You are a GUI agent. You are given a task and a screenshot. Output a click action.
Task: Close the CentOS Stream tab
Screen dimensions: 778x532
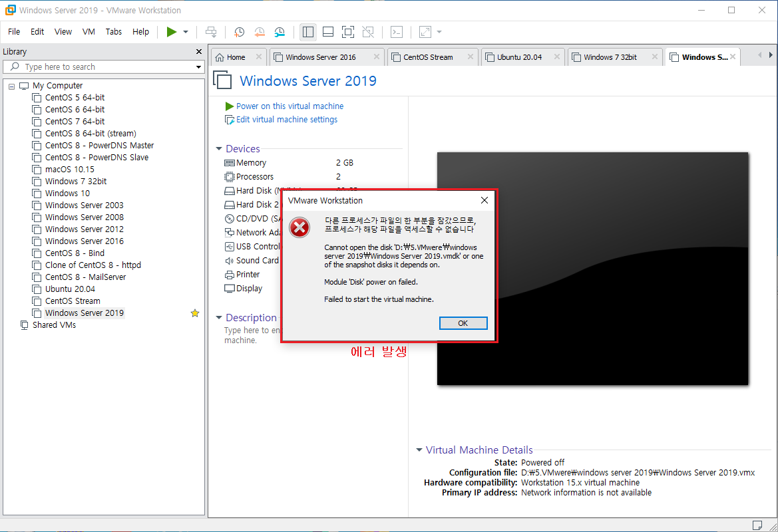click(x=470, y=57)
